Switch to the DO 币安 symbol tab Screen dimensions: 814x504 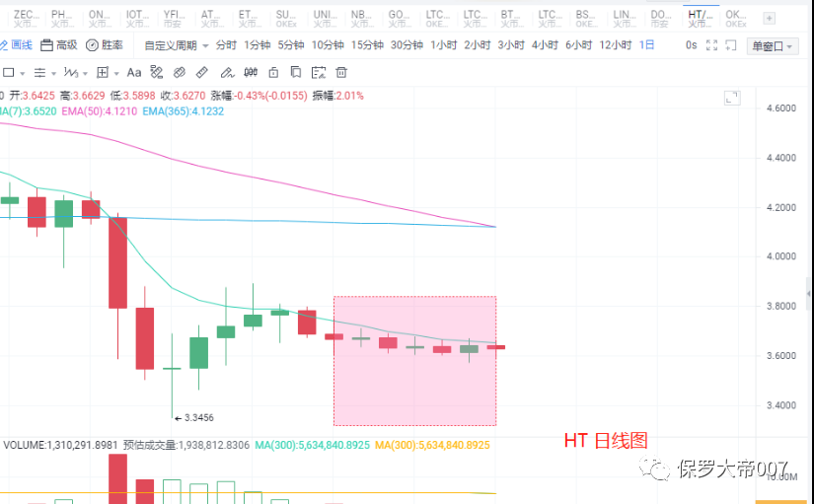(661, 19)
